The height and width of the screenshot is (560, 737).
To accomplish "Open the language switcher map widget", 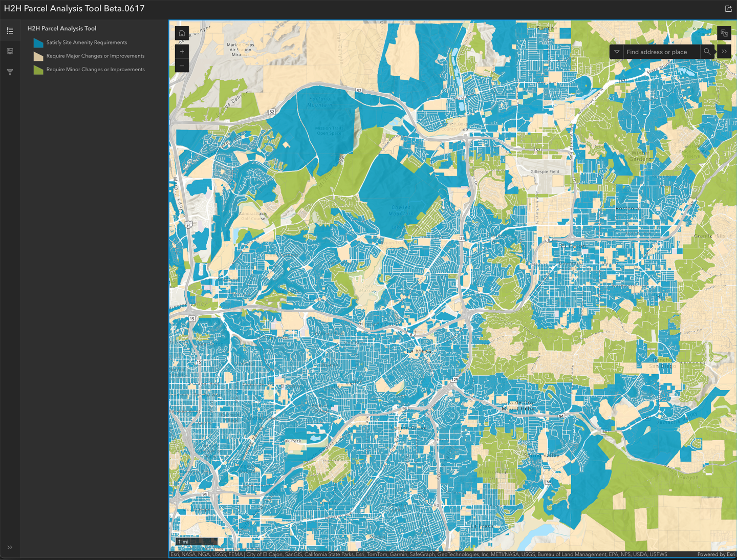I will [x=724, y=33].
